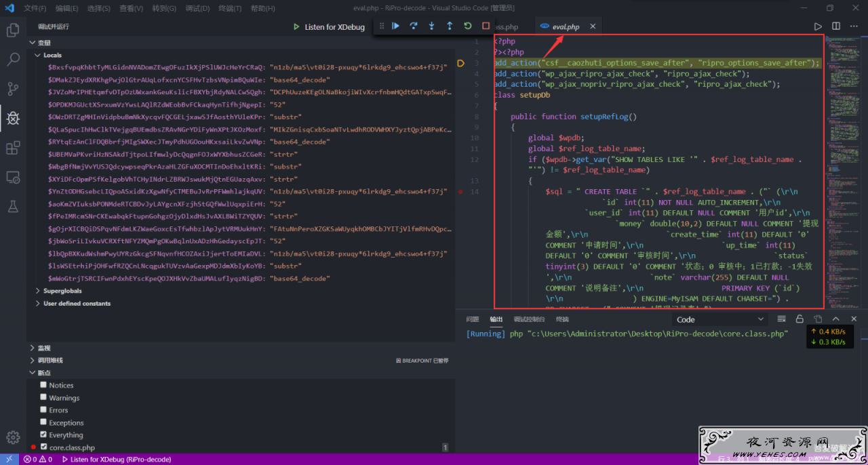The image size is (868, 465).
Task: Enable Notices breakpoint checkbox
Action: (x=43, y=384)
